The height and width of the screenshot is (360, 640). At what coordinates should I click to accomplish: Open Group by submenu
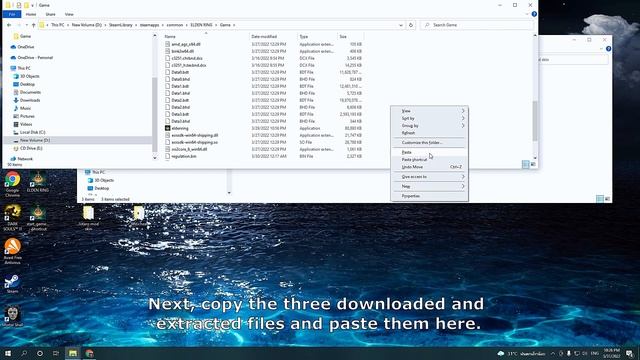point(429,126)
